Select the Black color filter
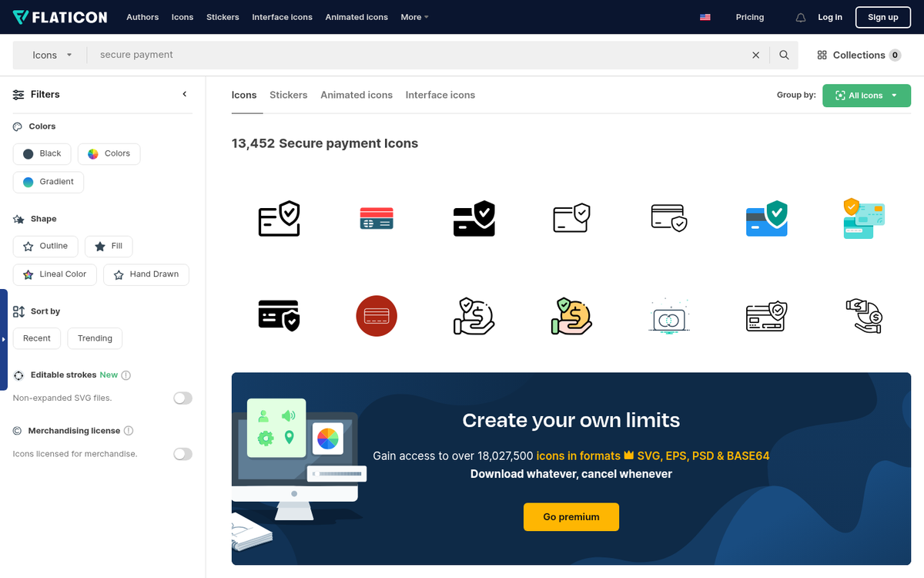924x578 pixels. [42, 153]
